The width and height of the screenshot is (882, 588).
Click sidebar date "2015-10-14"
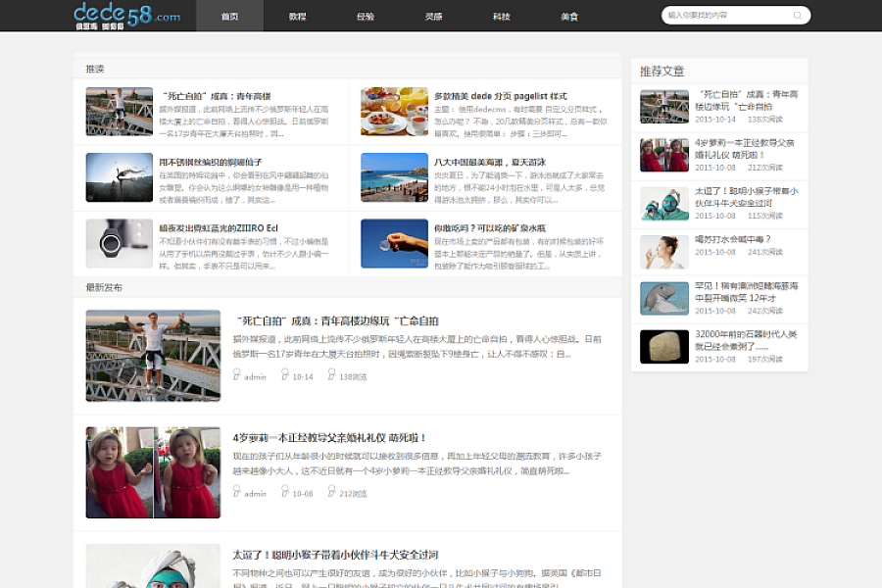tap(715, 120)
